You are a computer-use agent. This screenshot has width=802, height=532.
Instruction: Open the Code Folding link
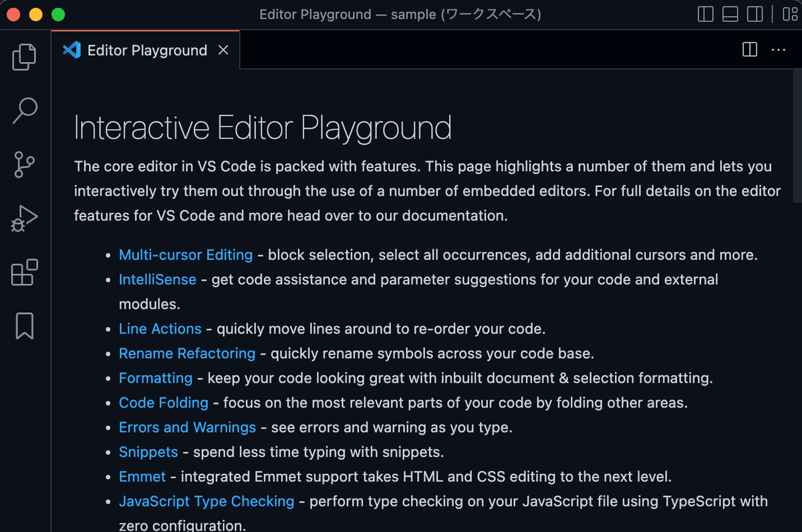(x=164, y=402)
